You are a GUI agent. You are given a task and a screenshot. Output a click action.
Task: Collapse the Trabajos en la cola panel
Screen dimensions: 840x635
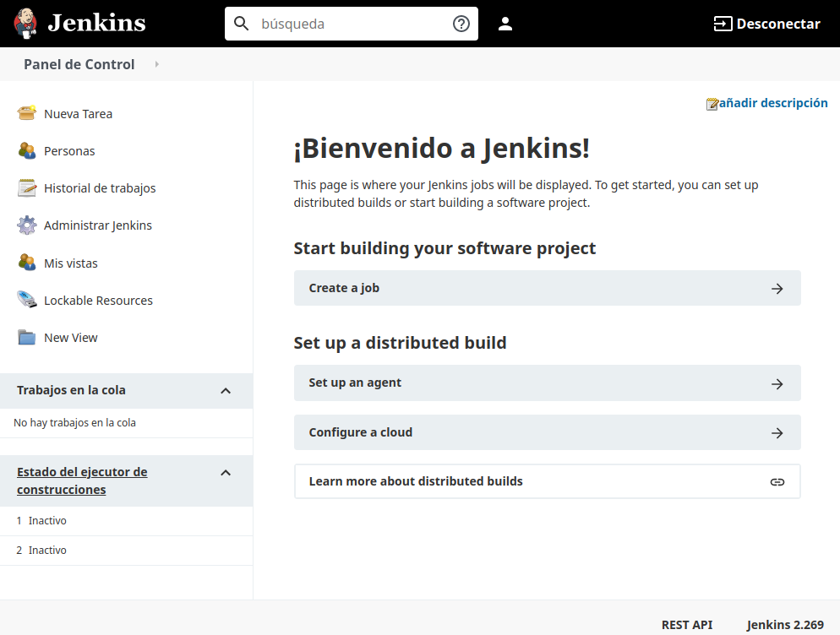226,390
